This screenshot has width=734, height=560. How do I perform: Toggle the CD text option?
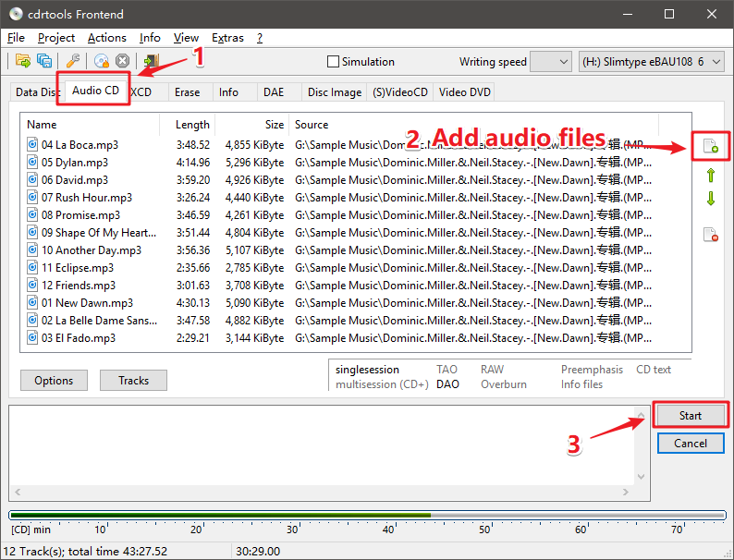pos(654,370)
